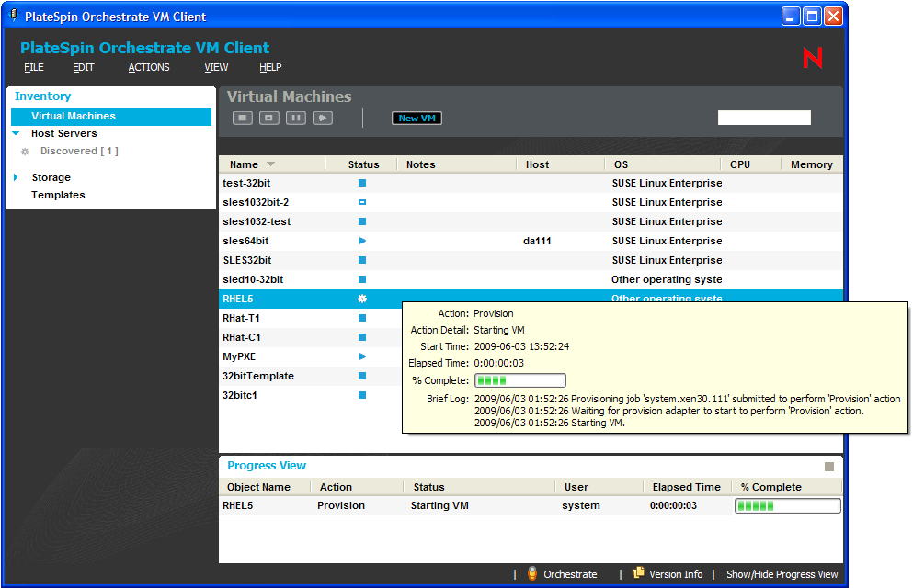Select the test-32bit VM name
Screen dimensions: 913x588
pos(246,183)
